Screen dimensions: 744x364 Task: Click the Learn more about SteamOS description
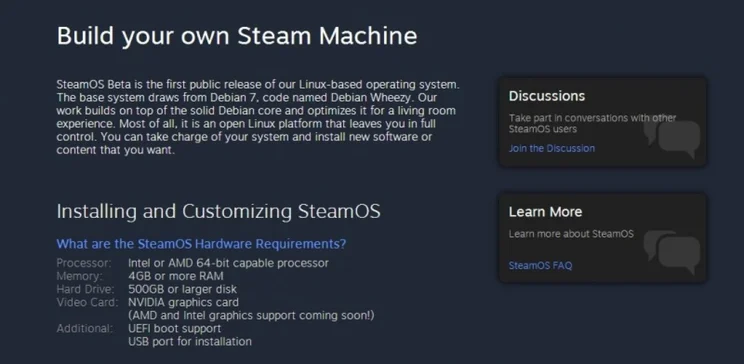tap(571, 234)
